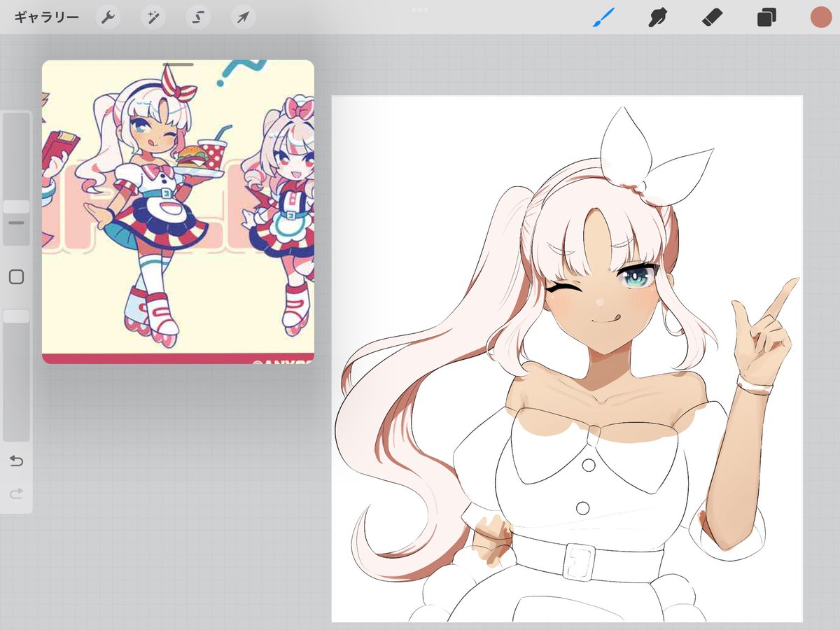Select the Brush tool
This screenshot has width=840, height=630.
[x=603, y=17]
